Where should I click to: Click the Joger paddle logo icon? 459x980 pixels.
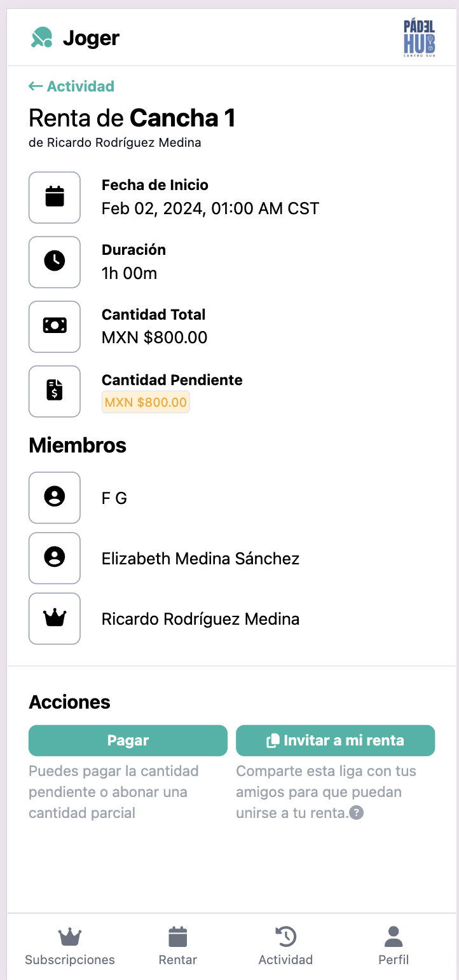(42, 37)
